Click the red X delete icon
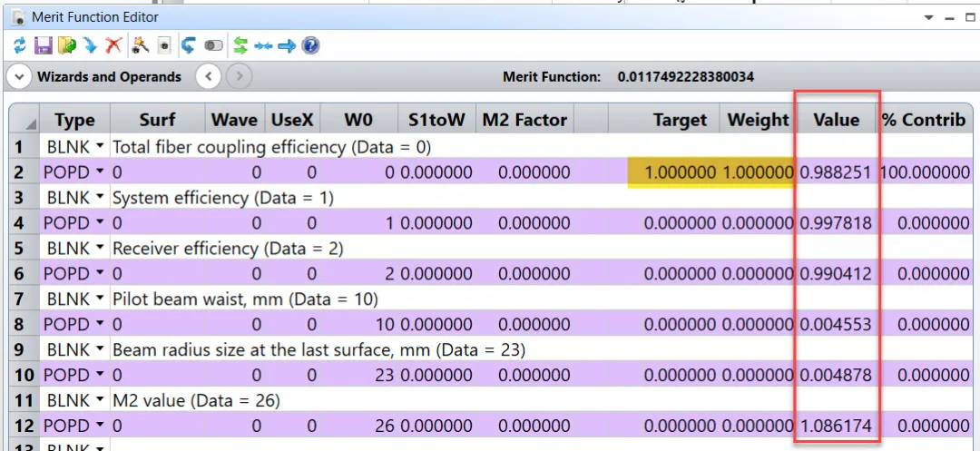This screenshot has width=980, height=451. [113, 44]
